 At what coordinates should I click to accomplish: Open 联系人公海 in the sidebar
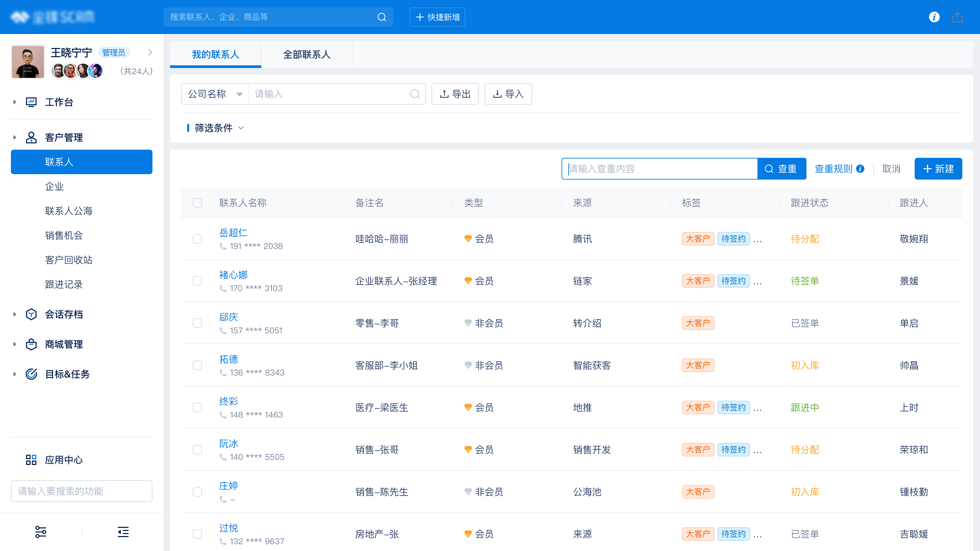69,211
